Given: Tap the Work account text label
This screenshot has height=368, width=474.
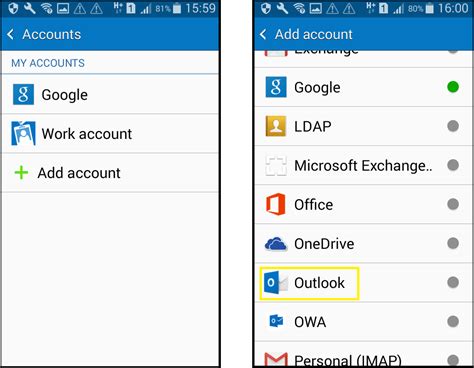Looking at the screenshot, I should coord(87,134).
